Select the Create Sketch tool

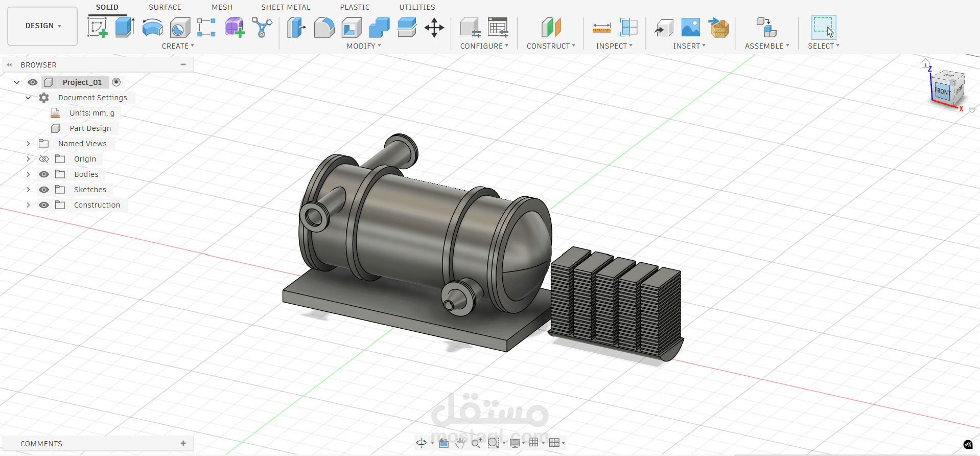[98, 27]
